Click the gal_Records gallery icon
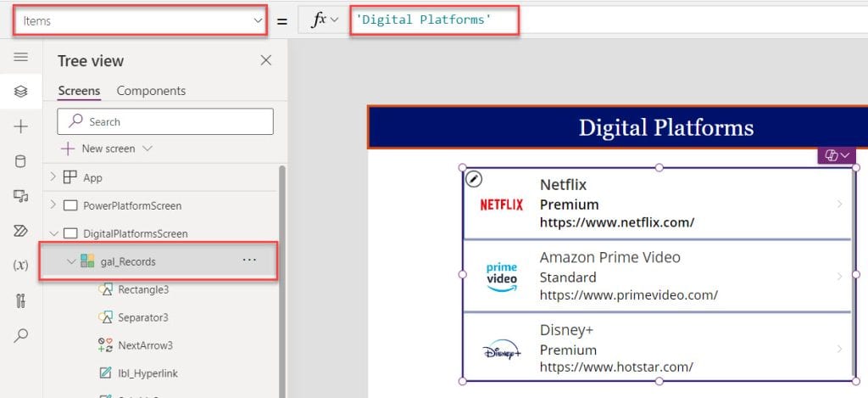 (x=87, y=261)
